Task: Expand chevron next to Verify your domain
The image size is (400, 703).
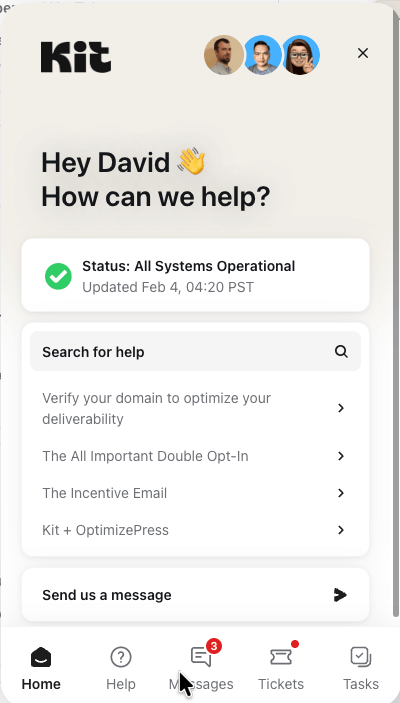Action: 341,408
